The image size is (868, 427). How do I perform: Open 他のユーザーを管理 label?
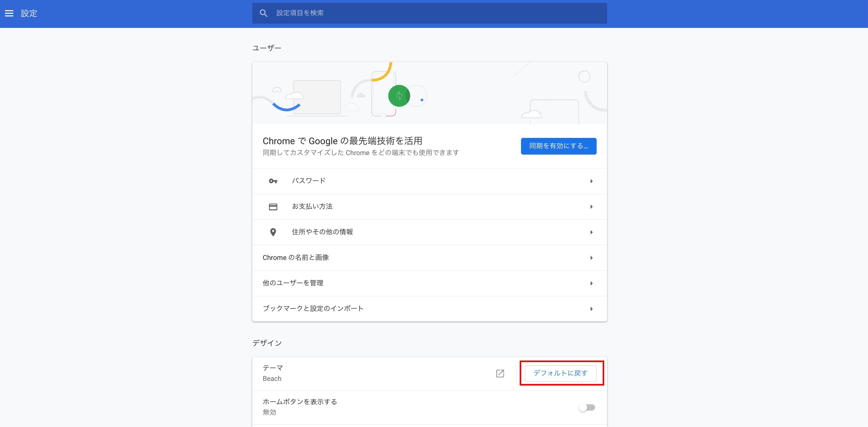[x=293, y=283]
